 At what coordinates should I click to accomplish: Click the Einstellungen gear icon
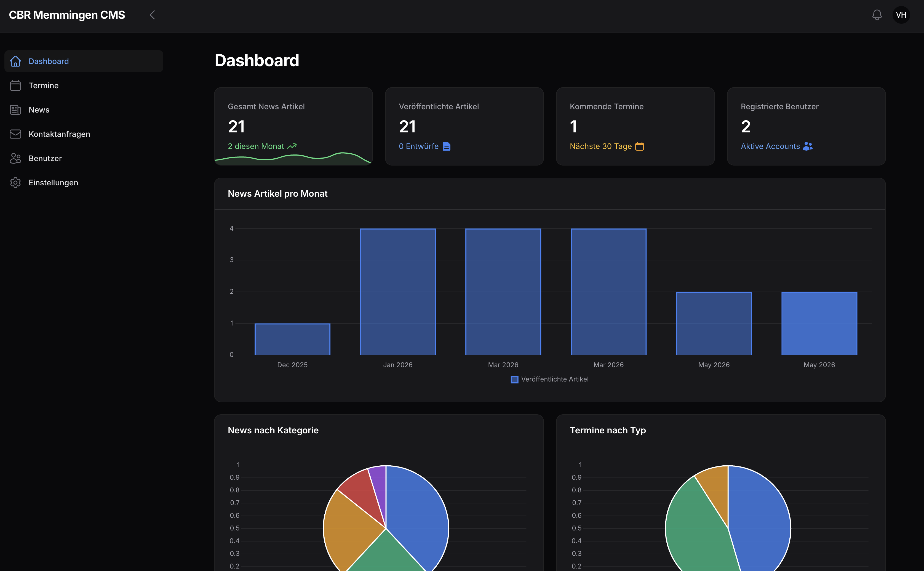point(15,182)
